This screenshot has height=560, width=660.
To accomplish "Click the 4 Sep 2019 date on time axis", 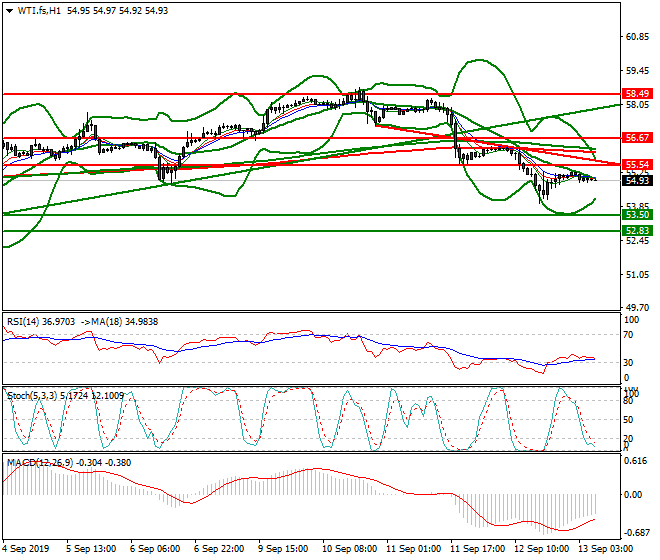I will click(x=25, y=549).
